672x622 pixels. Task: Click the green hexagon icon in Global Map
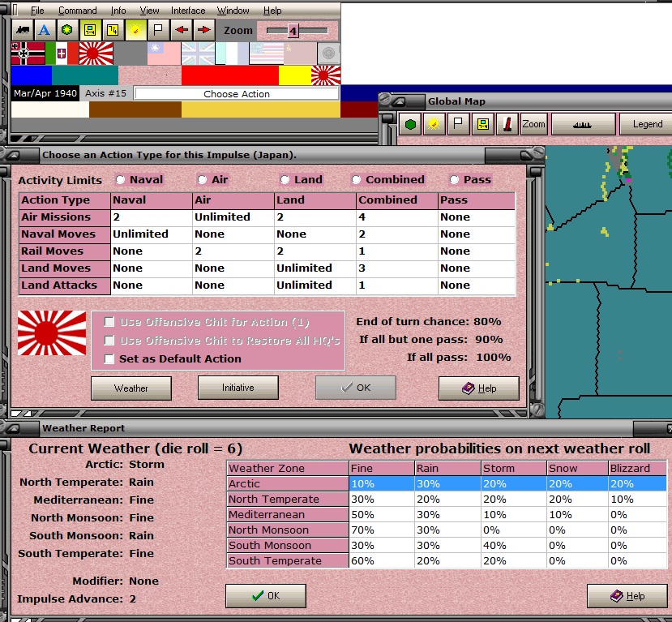click(x=410, y=124)
